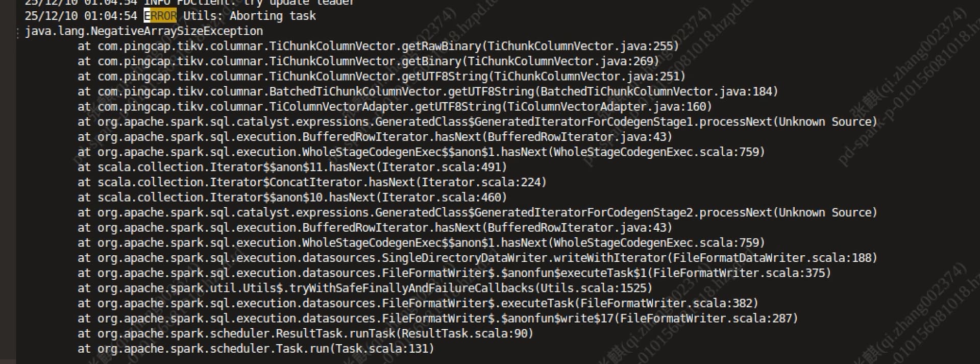
Task: Click the 'Aborting task' log message
Action: 273,16
